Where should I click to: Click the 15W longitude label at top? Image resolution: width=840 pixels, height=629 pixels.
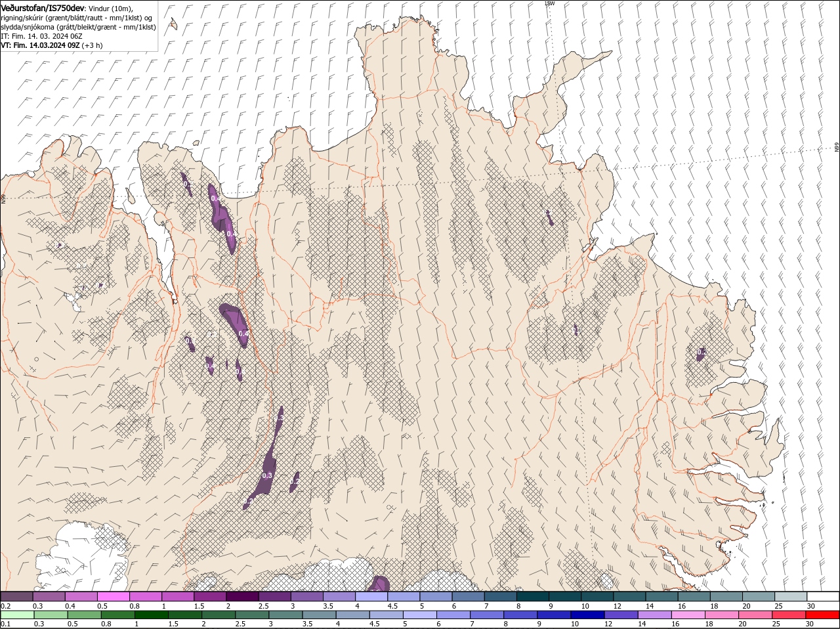point(549,3)
